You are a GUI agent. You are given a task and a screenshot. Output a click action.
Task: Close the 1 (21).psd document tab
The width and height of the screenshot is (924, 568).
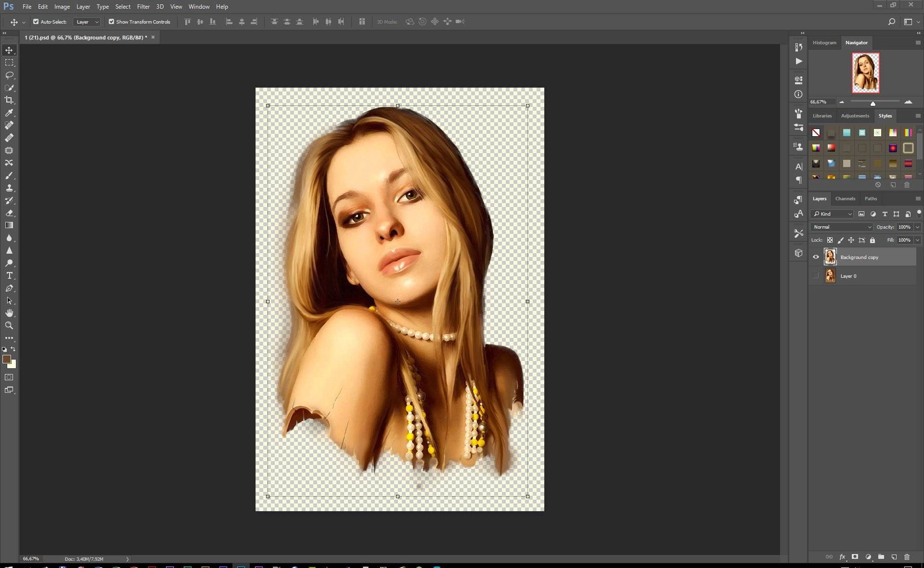[x=153, y=37]
